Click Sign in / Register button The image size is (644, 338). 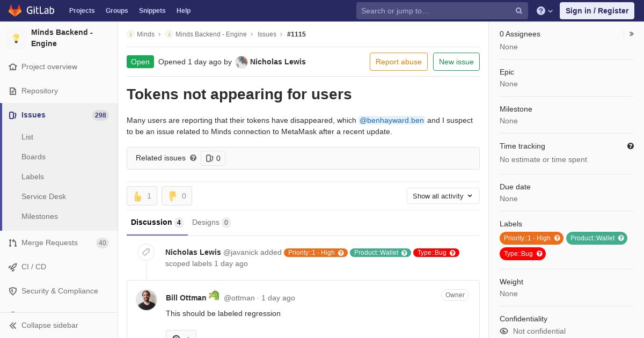tap(597, 11)
